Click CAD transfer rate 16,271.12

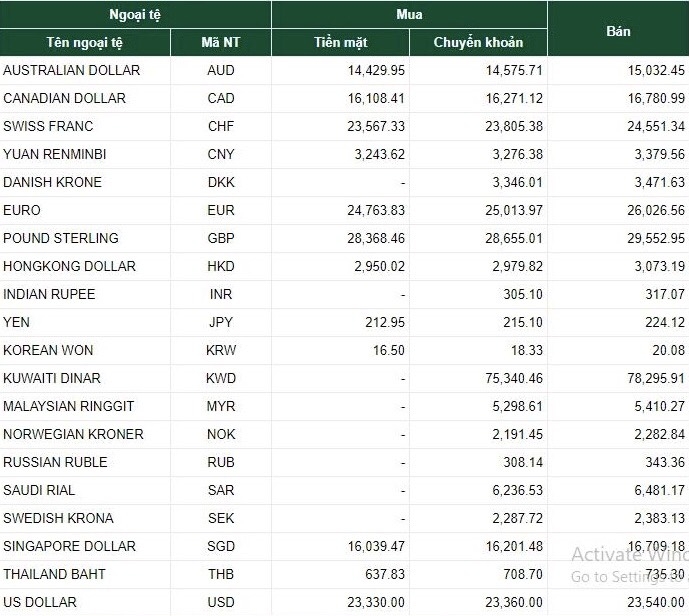[514, 98]
